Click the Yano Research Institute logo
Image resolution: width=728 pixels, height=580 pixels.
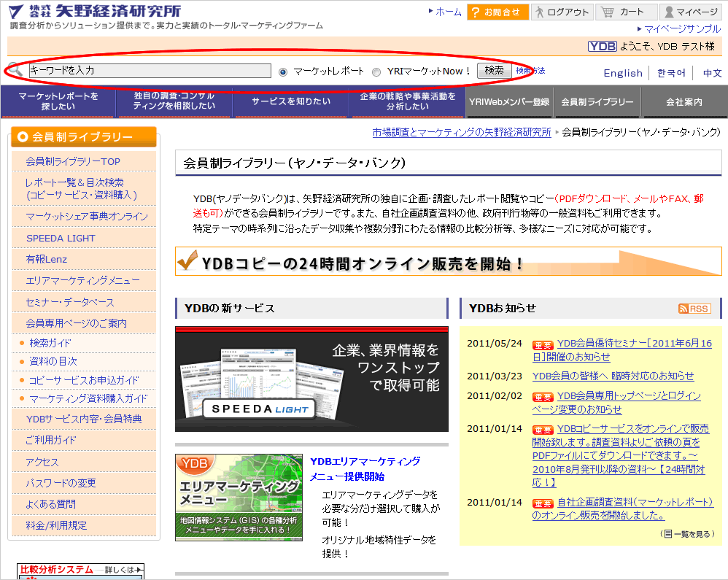95,12
